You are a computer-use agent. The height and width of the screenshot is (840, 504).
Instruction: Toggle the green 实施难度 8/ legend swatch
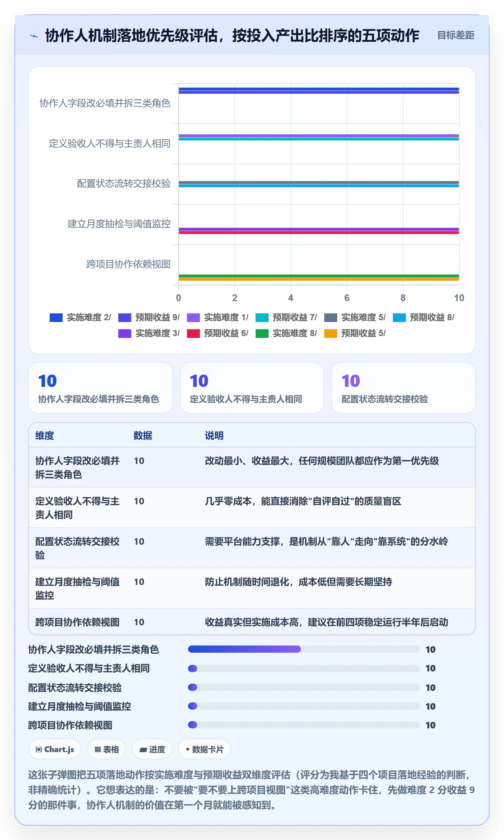pyautogui.click(x=262, y=333)
